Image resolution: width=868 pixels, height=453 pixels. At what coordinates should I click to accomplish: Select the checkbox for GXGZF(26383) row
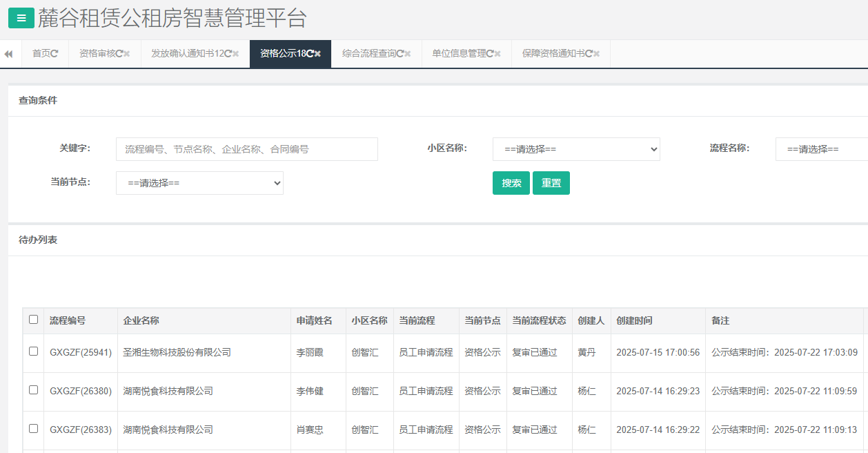coord(33,429)
